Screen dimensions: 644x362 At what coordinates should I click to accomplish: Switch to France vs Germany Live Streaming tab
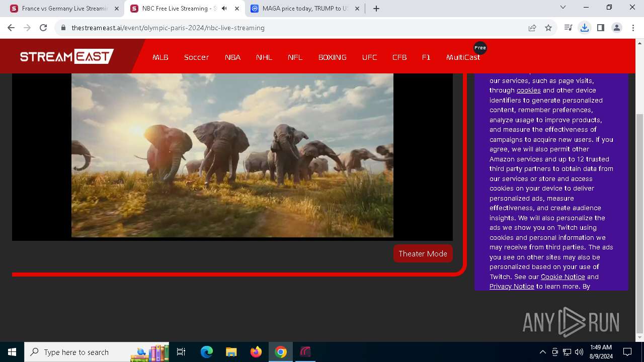click(64, 9)
